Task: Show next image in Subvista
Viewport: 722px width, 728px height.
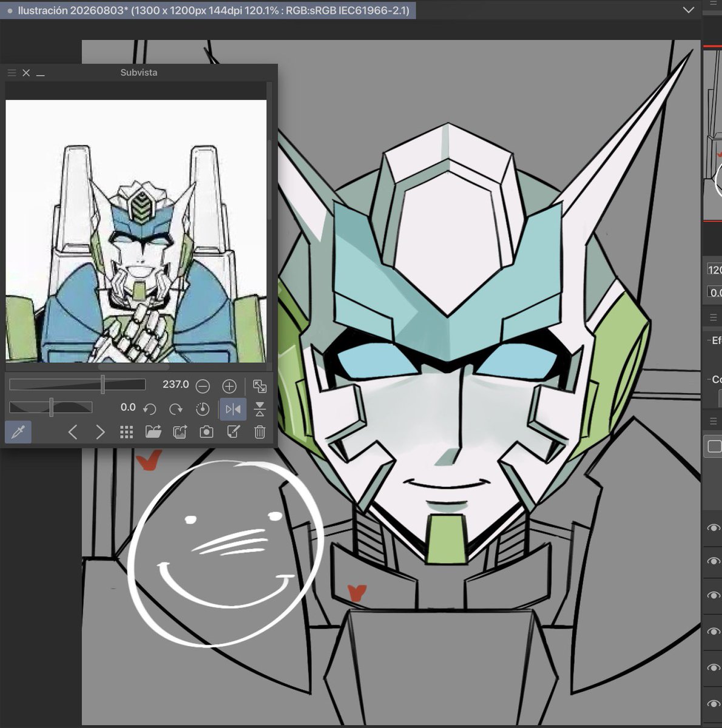Action: point(100,432)
